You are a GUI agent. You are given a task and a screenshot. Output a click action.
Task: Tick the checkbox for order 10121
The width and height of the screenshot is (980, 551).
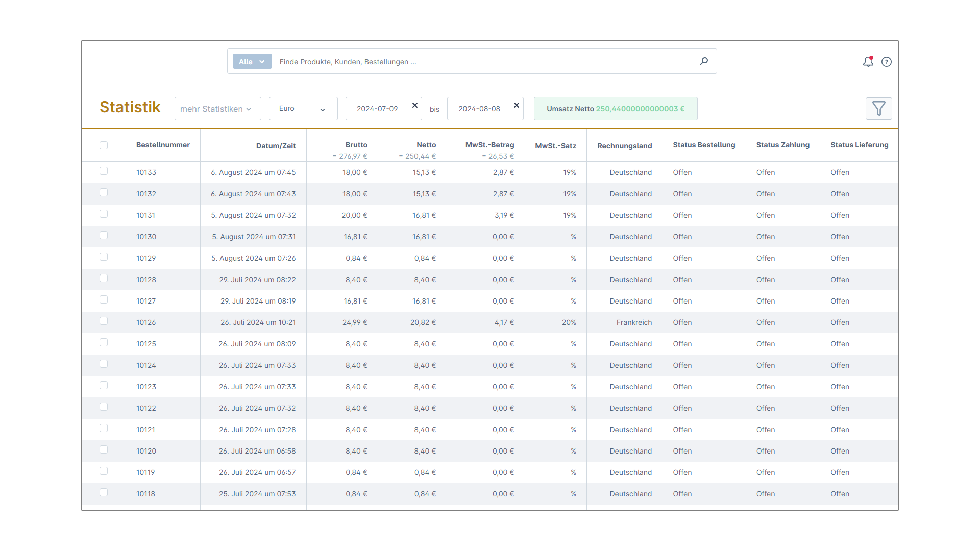pyautogui.click(x=104, y=428)
